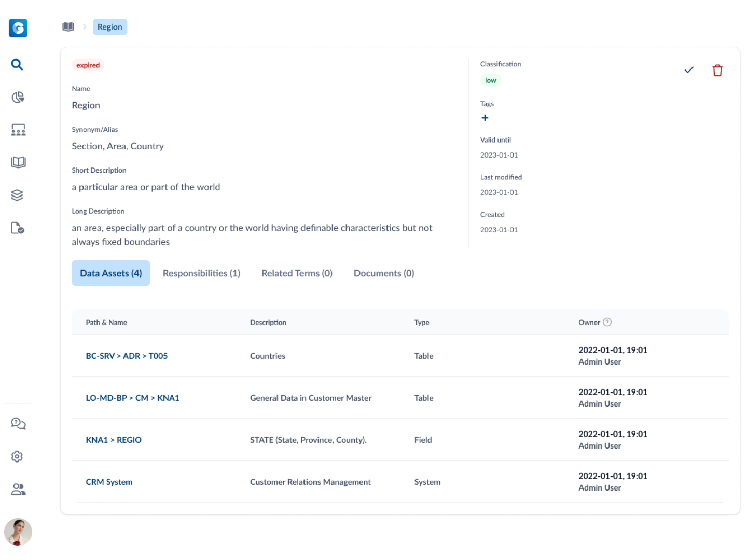Open the document check sidebar icon
Screen dimensions: 747x560
[18, 228]
